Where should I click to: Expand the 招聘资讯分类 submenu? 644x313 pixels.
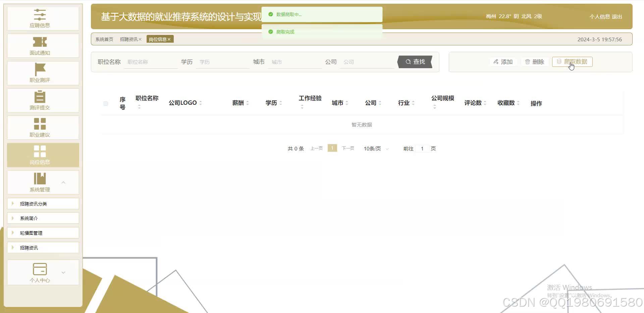(34, 204)
